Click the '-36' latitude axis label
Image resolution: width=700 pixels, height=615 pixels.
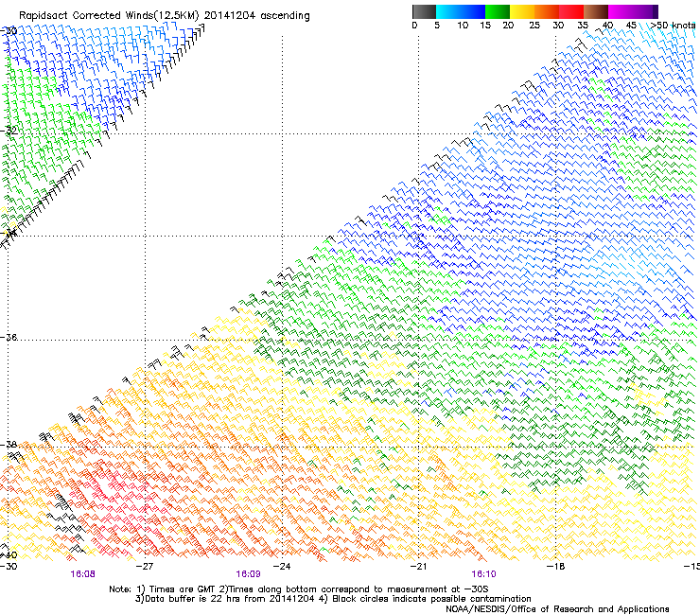[9, 337]
